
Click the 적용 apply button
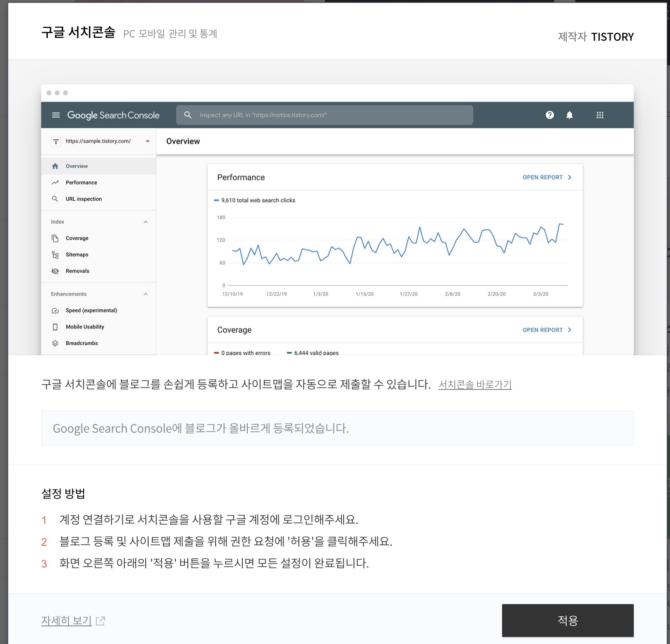pos(568,621)
